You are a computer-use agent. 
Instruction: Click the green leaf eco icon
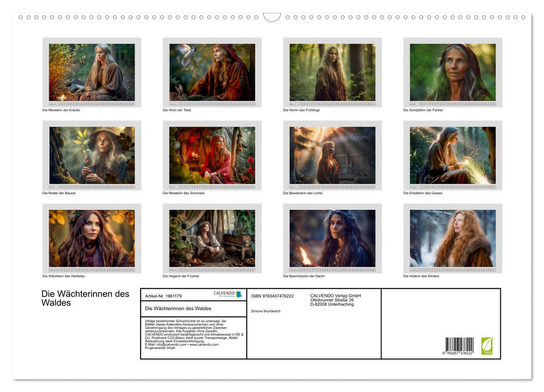[x=487, y=346]
